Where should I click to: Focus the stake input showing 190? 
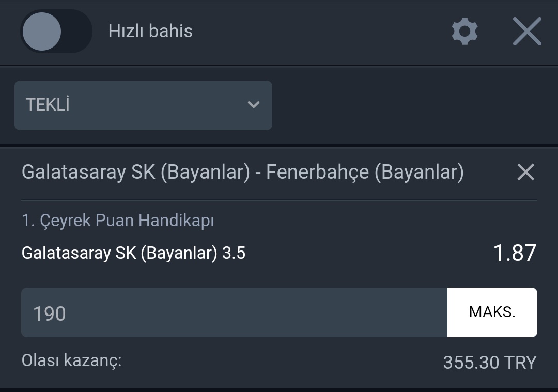pyautogui.click(x=234, y=312)
